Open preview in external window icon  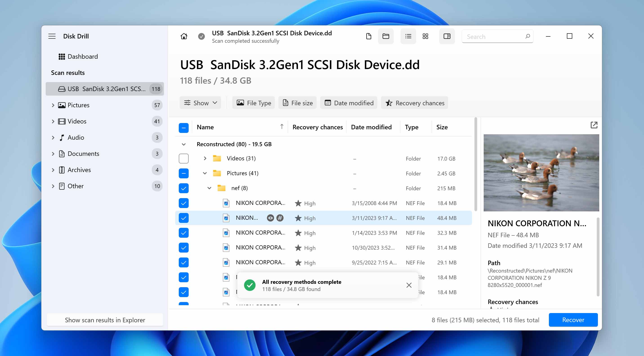tap(594, 125)
